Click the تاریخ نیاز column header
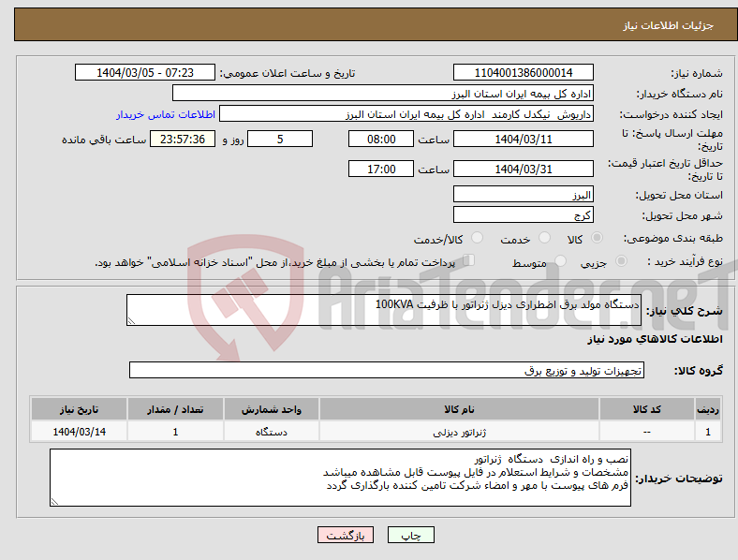This screenshot has height=560, width=738. 79,409
